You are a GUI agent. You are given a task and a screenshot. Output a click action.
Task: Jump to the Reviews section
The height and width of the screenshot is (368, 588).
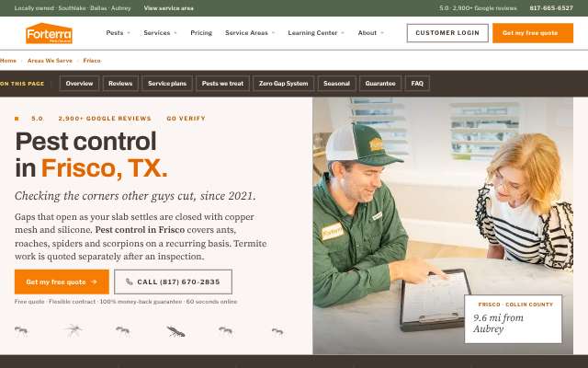120,84
